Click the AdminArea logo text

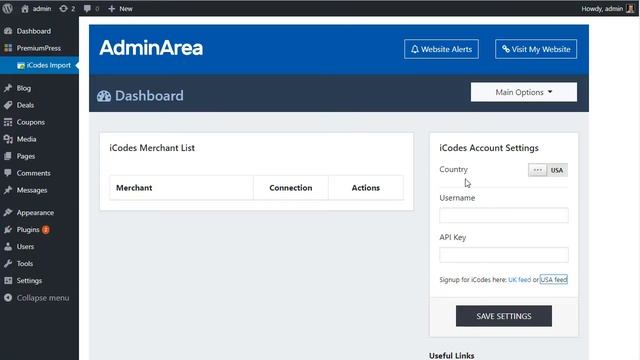pos(151,48)
